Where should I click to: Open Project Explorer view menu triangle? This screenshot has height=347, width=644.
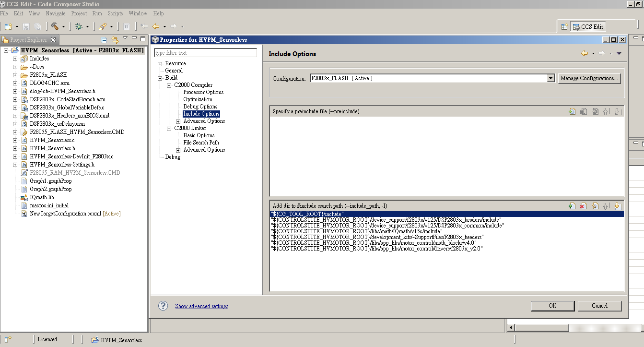(125, 38)
